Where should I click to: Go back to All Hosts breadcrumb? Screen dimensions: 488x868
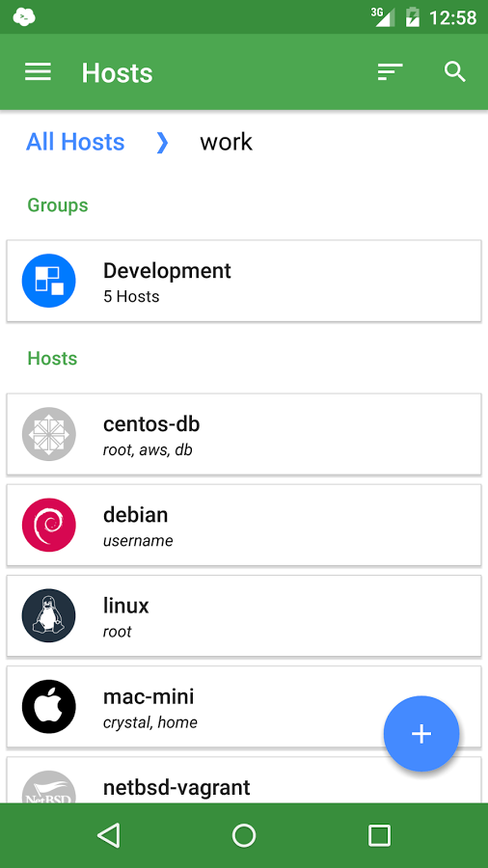point(75,142)
